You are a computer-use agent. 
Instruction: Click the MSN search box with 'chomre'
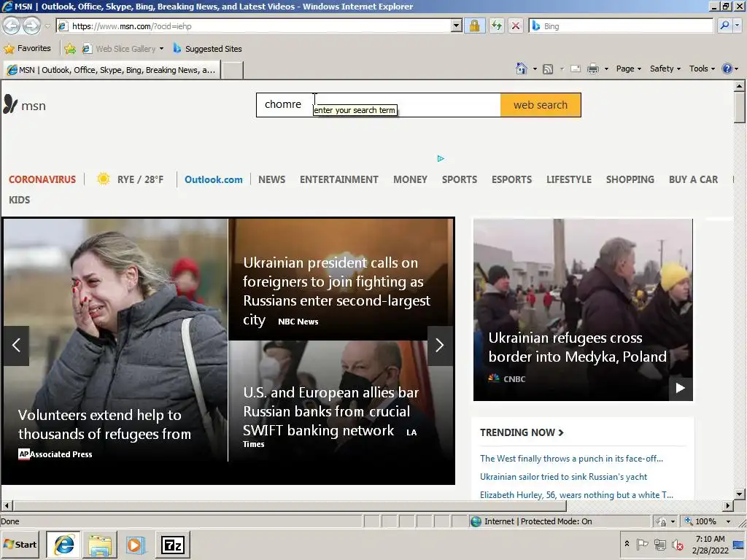tap(379, 105)
